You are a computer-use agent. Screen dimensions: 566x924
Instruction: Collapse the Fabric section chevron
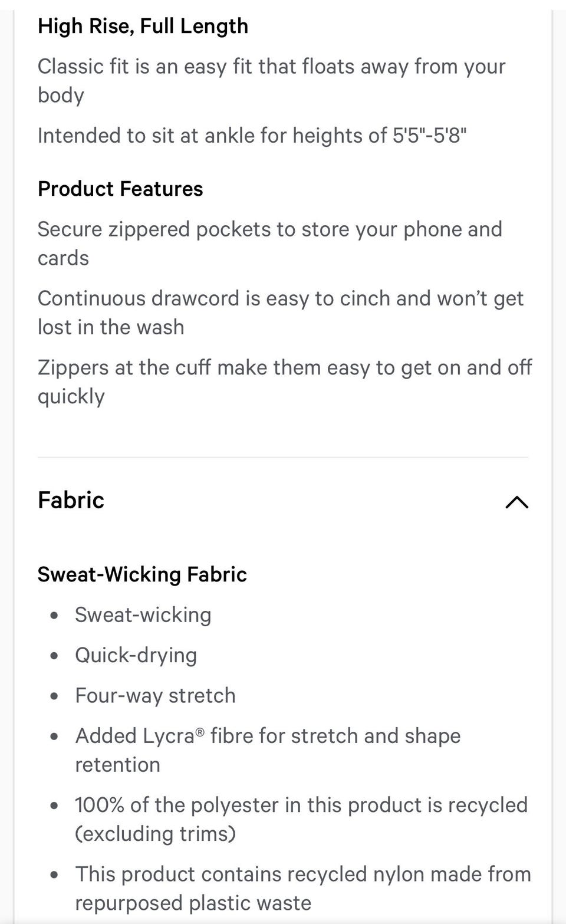516,502
